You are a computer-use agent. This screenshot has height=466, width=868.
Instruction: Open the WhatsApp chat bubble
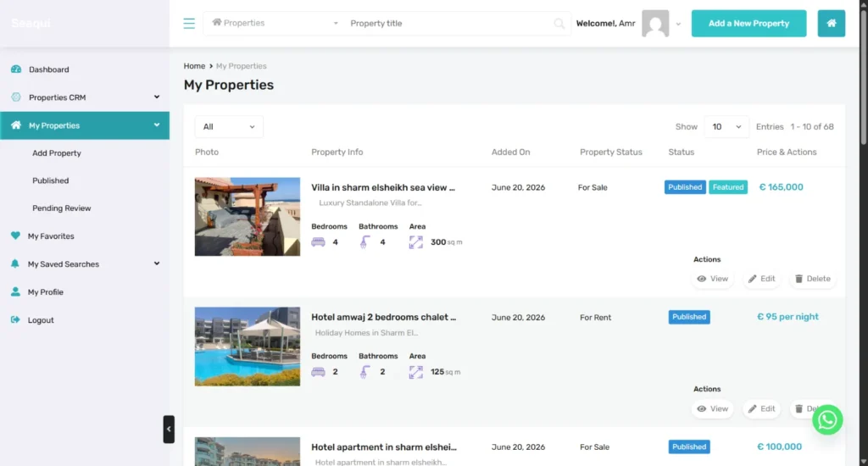pos(827,419)
